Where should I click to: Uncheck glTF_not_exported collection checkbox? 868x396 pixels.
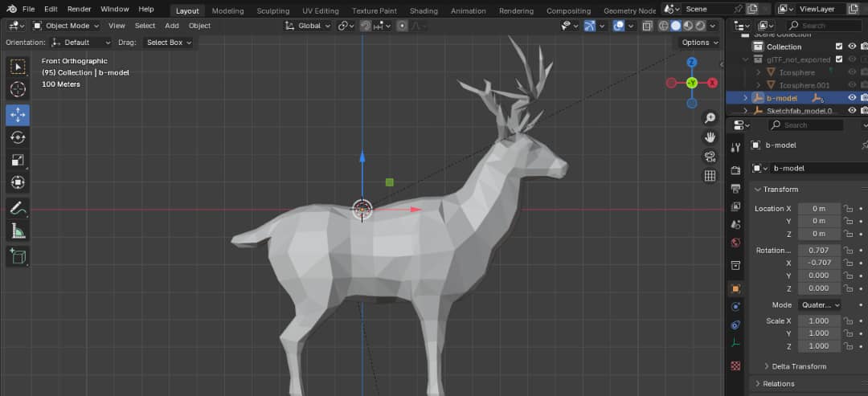click(x=838, y=59)
